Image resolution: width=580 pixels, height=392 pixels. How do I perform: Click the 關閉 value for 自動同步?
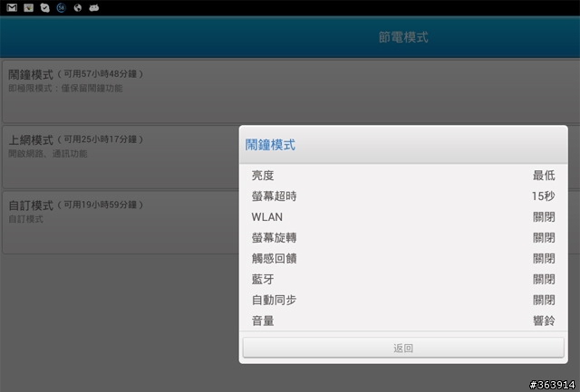point(544,300)
